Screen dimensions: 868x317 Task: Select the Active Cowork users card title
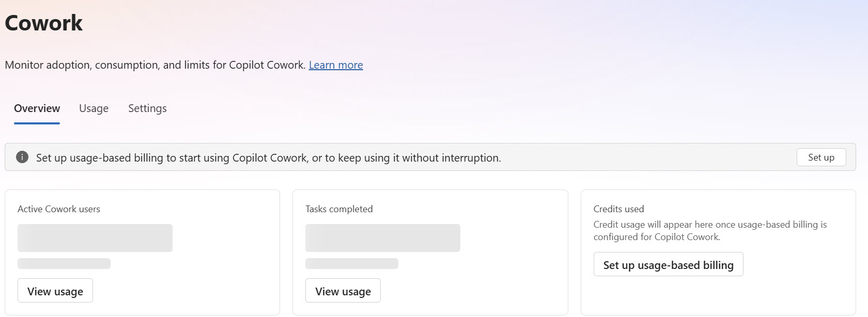tap(59, 209)
